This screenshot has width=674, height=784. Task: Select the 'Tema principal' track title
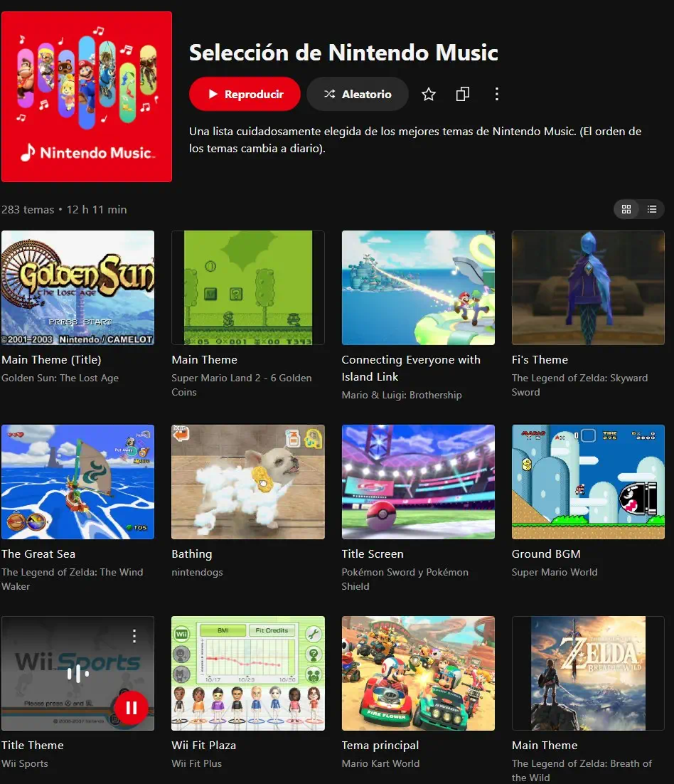[x=380, y=745]
